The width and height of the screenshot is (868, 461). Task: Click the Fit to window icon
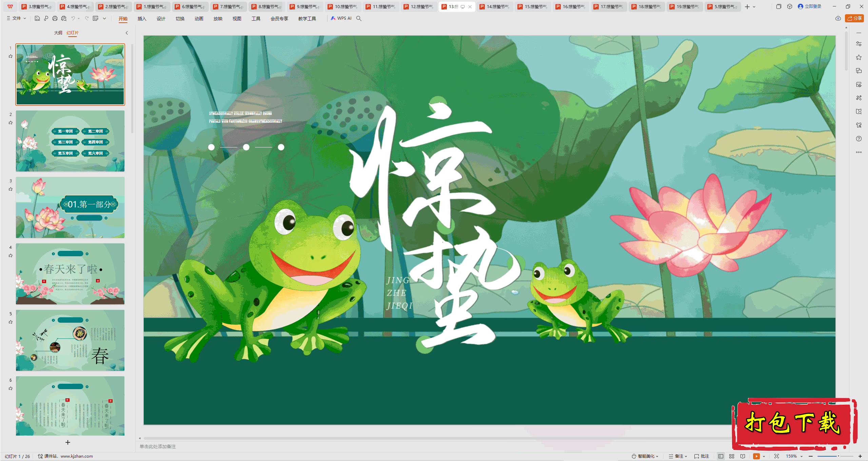click(x=777, y=456)
